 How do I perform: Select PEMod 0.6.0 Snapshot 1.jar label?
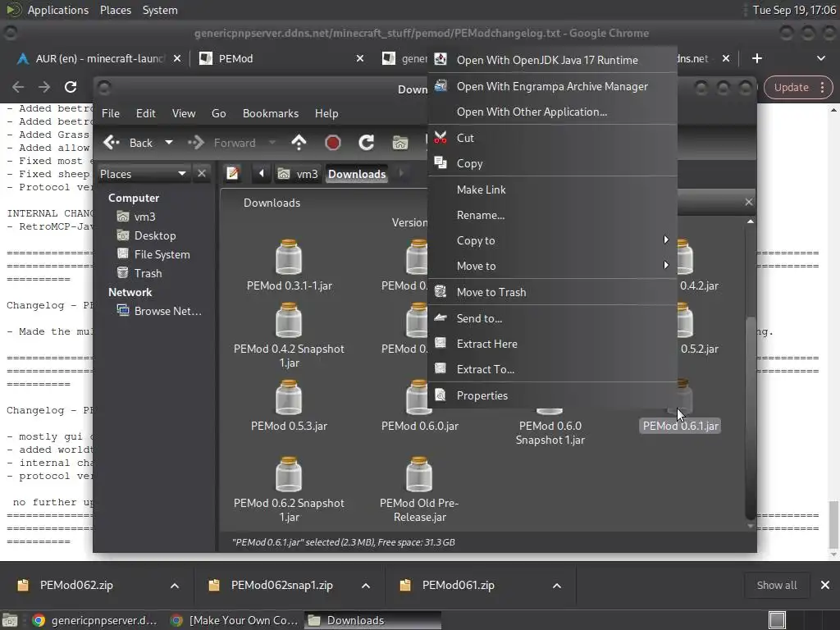click(x=550, y=433)
